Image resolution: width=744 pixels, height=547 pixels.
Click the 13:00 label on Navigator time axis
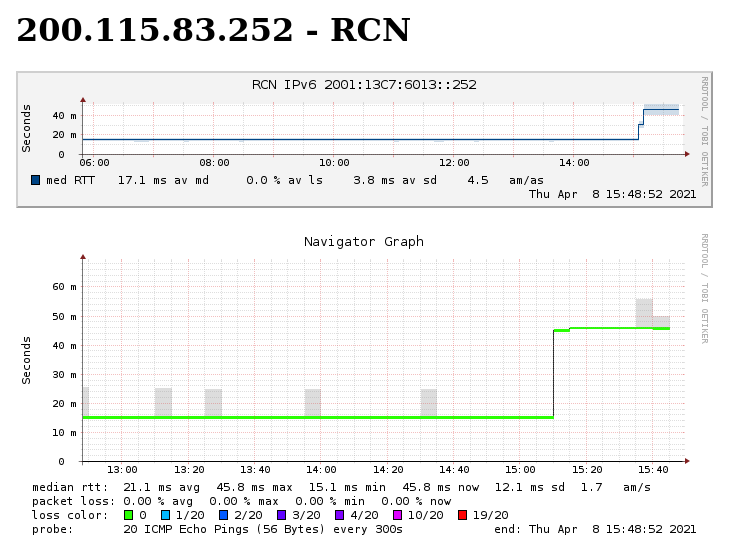point(122,469)
